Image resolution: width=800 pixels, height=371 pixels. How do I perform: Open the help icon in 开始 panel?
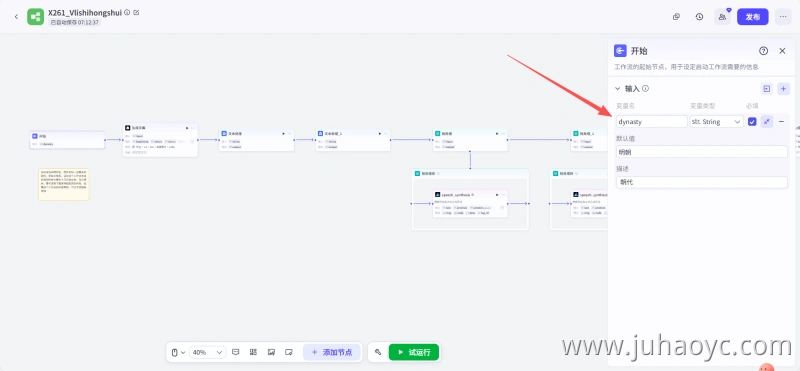[763, 51]
